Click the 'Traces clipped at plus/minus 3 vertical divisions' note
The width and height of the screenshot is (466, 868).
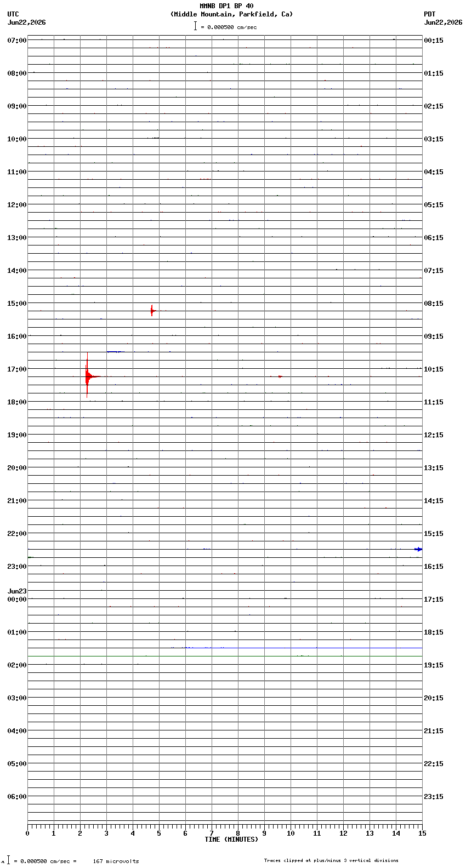pos(331,860)
